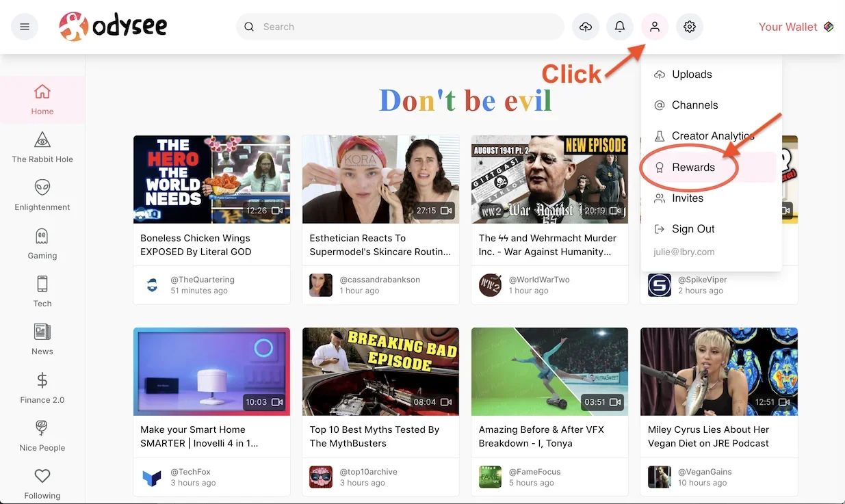This screenshot has width=845, height=504.
Task: Open the @TheQuartering channel link
Action: point(203,280)
